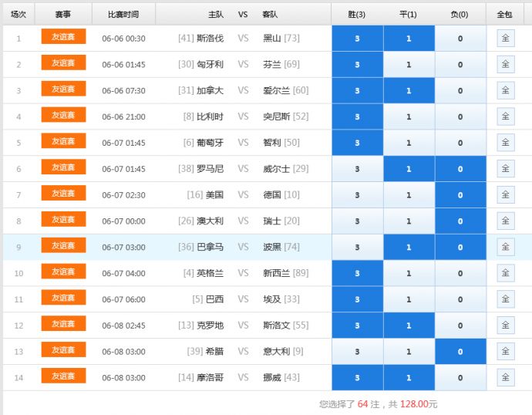532x415 pixels.
Task: Click the 赛事 column header
Action: click(63, 14)
